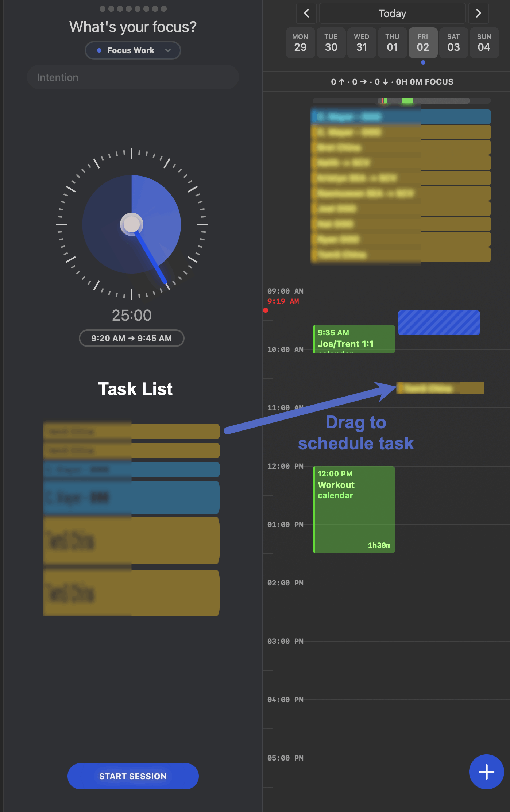Click the Intention input field
The height and width of the screenshot is (812, 510).
pos(133,77)
